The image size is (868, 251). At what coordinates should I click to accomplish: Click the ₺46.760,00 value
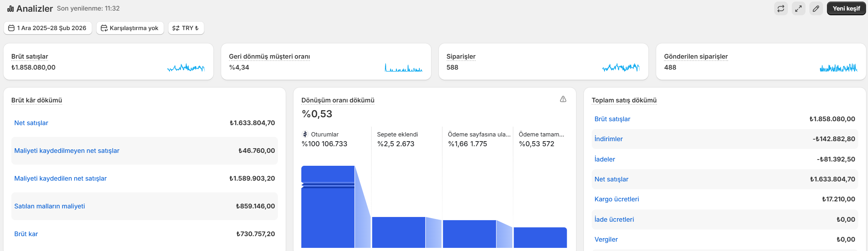(x=257, y=151)
